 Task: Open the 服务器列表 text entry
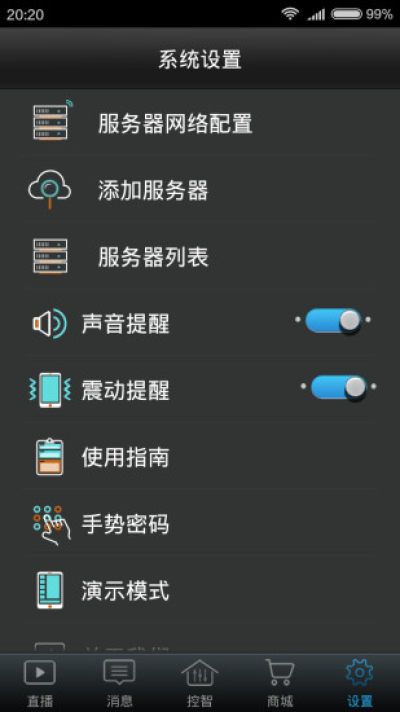(x=153, y=257)
